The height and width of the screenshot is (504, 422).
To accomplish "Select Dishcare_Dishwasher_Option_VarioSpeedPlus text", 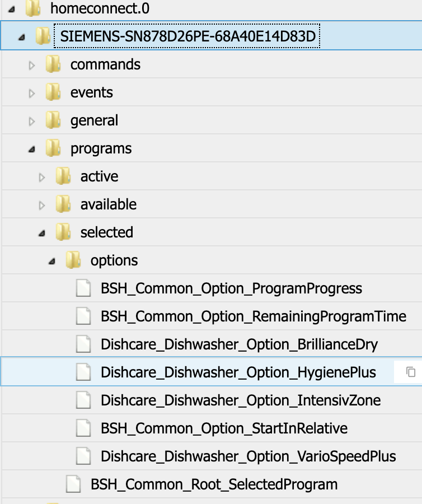I will pos(248,457).
